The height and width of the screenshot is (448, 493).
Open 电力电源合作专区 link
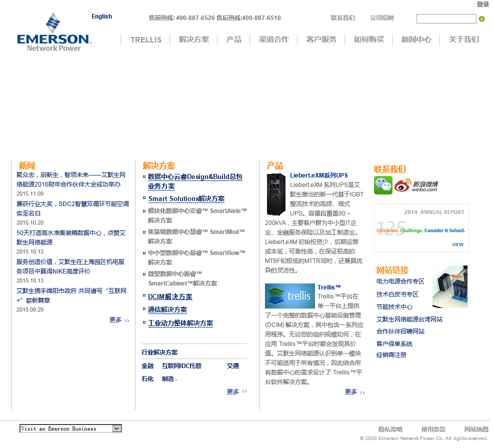(400, 281)
